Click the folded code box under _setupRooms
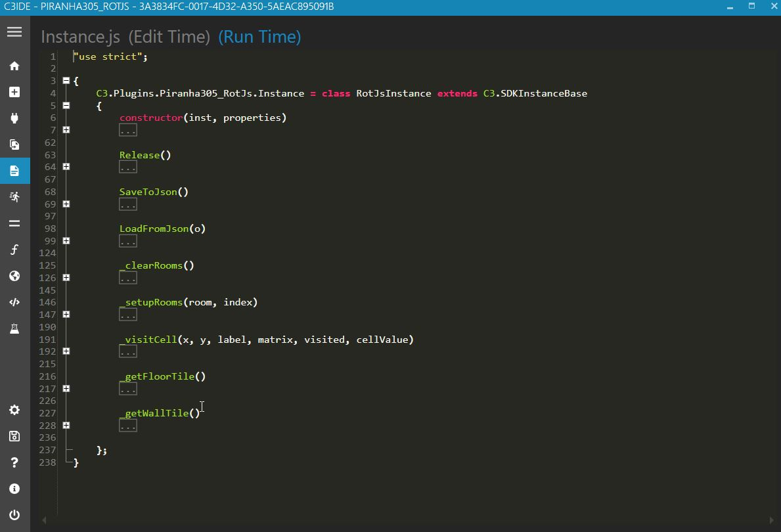 pyautogui.click(x=128, y=315)
